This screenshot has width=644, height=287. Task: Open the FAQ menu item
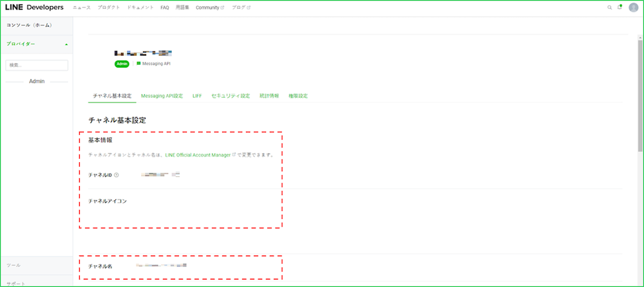[x=165, y=7]
